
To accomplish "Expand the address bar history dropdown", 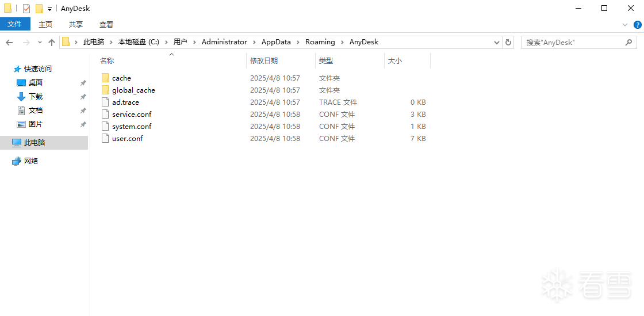I will pos(497,42).
